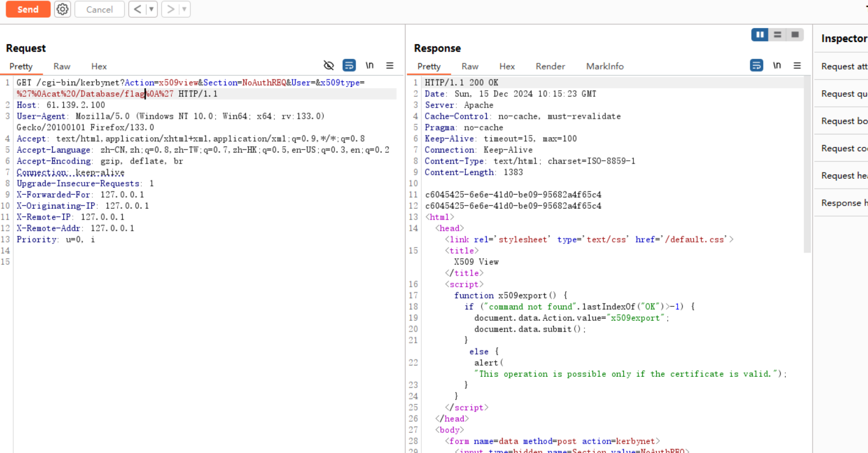Click the X-Originating-IP header line
Viewport: 868px width, 453px height.
pyautogui.click(x=83, y=206)
